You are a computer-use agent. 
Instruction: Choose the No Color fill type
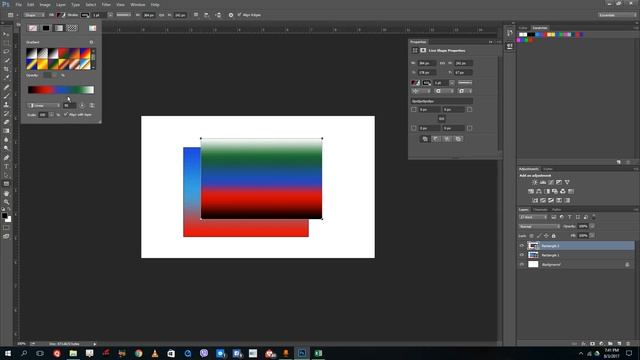point(33,28)
